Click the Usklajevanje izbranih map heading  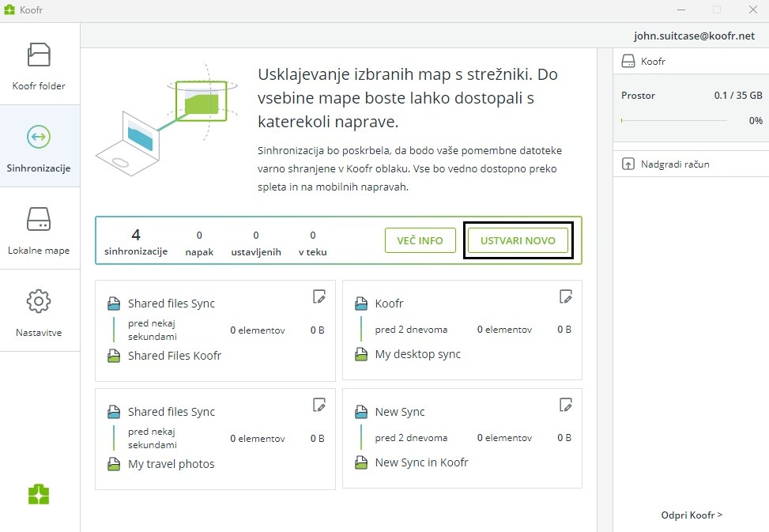[408, 97]
